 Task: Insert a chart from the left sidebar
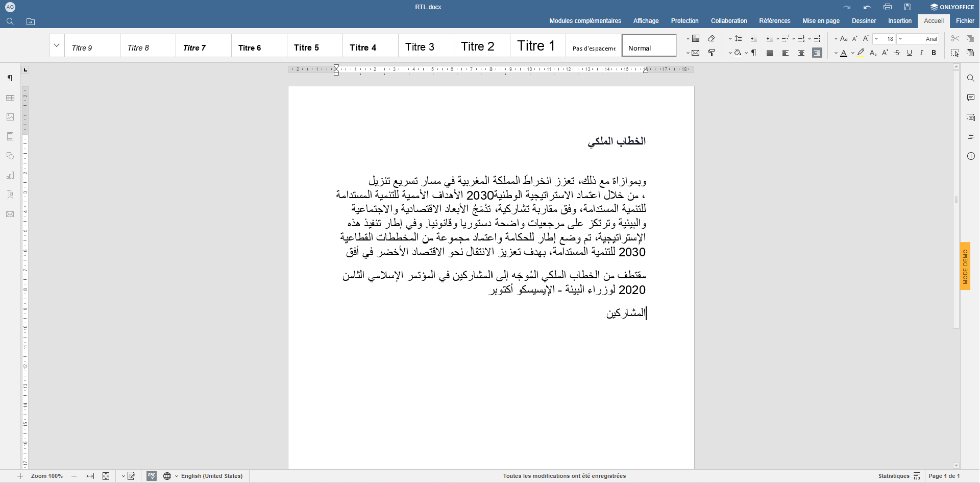pyautogui.click(x=10, y=175)
